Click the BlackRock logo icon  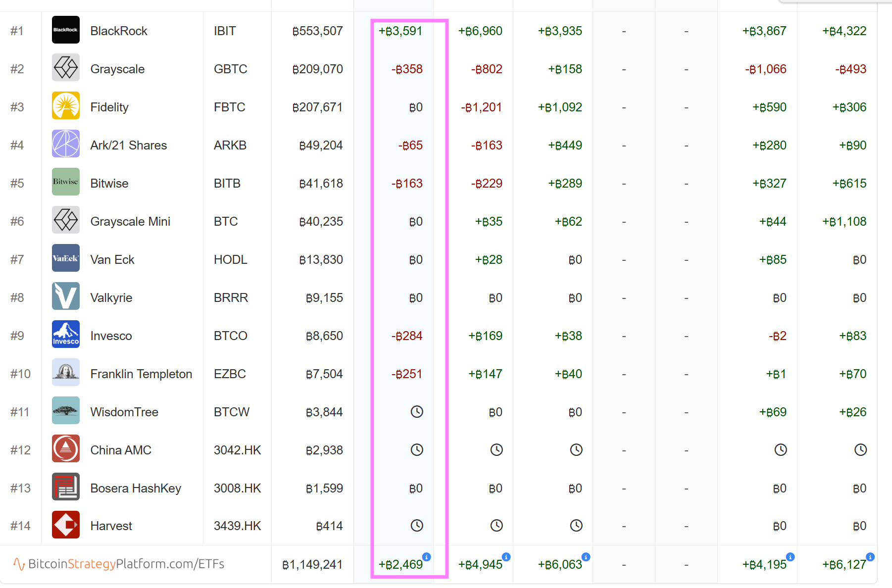[x=65, y=30]
